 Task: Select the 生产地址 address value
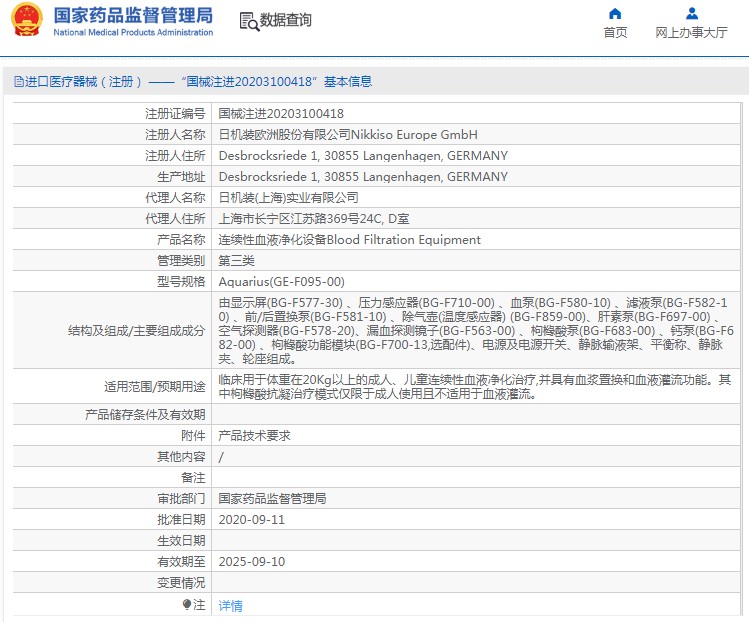pos(363,177)
